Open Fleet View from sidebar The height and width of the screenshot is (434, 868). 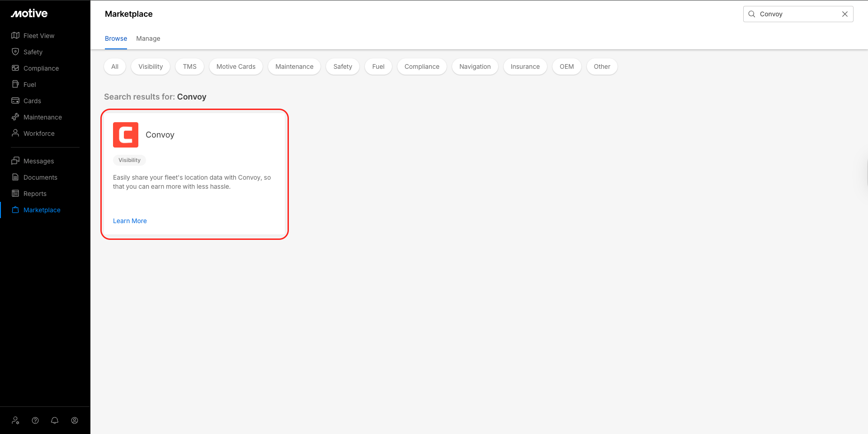[x=39, y=36]
